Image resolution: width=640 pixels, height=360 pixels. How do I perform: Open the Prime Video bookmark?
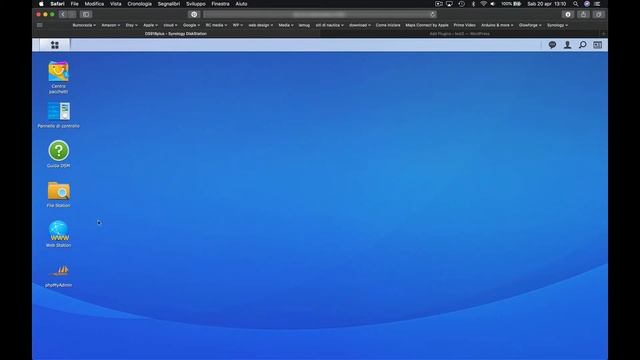464,25
